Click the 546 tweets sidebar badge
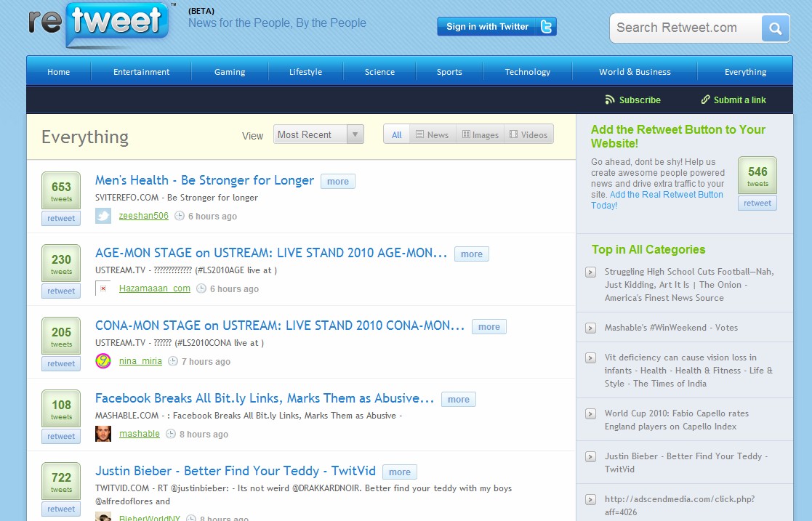This screenshot has width=812, height=521. tap(757, 176)
